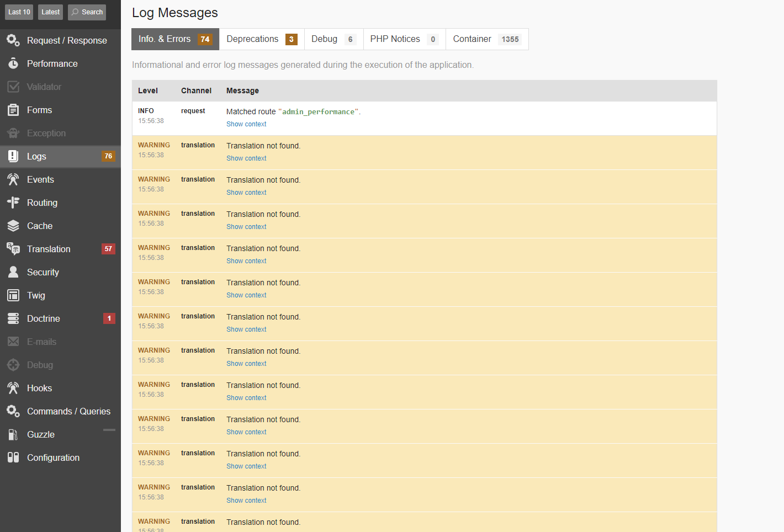The image size is (784, 532).
Task: Click the Channel column header
Action: click(196, 91)
